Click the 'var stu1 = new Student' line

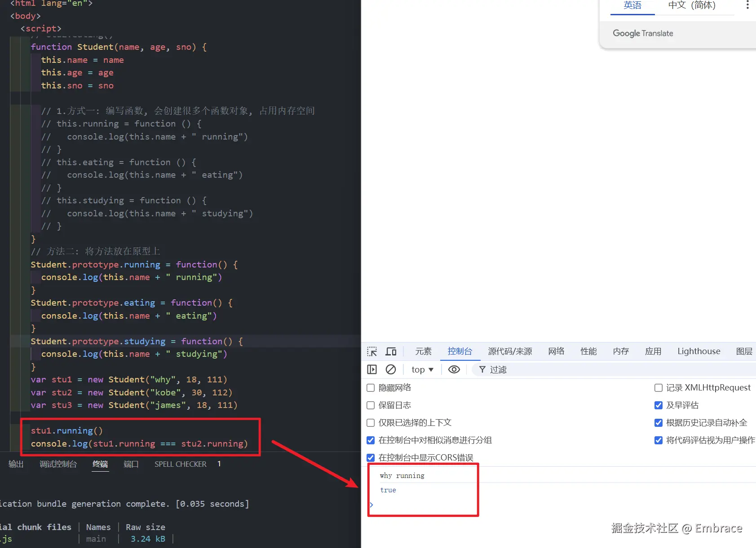coord(129,380)
